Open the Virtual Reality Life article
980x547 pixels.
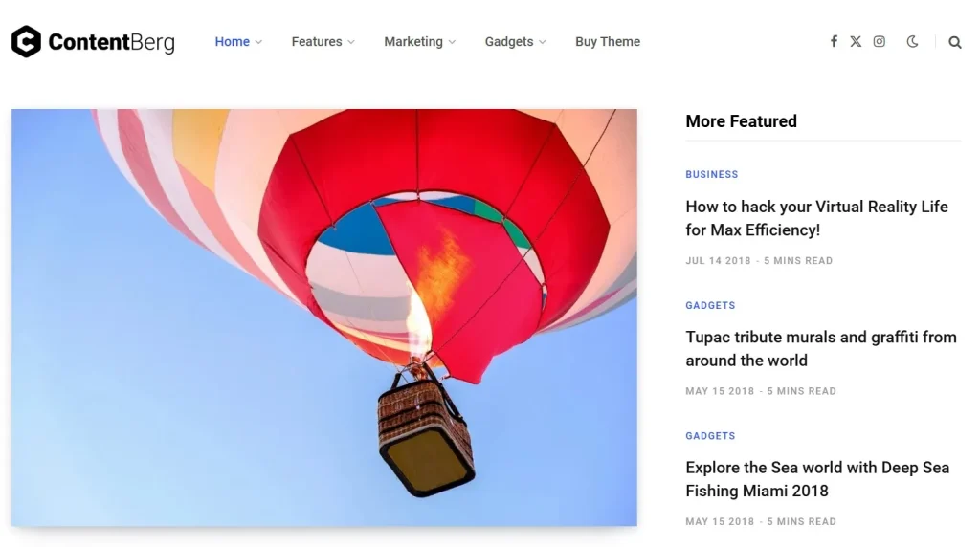pyautogui.click(x=816, y=218)
